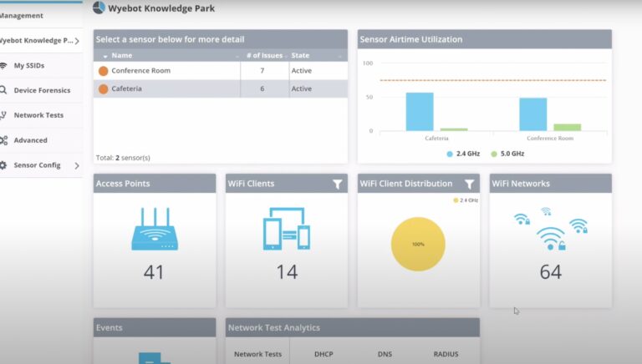Click Network Test Analytics panel header
The image size is (642, 364).
pos(353,327)
